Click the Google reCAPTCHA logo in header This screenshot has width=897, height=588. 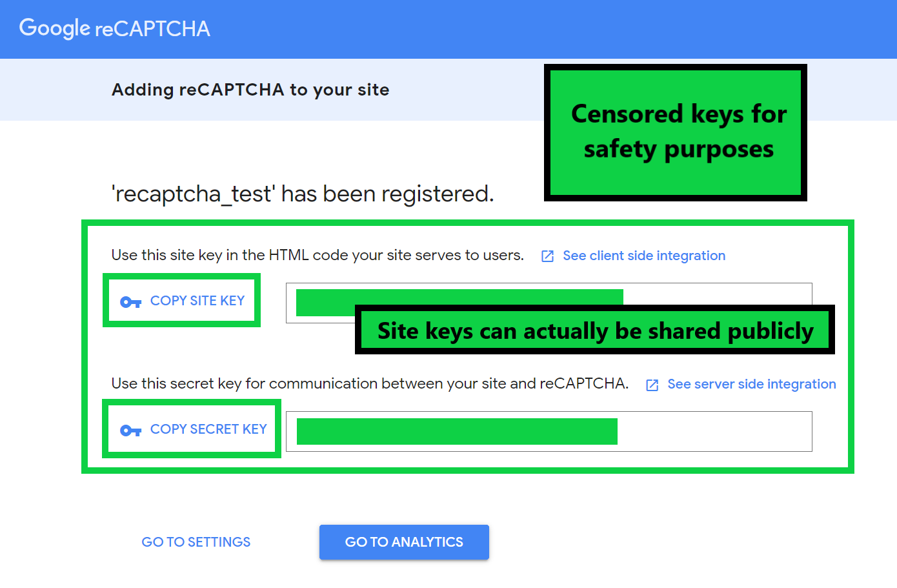coord(115,28)
